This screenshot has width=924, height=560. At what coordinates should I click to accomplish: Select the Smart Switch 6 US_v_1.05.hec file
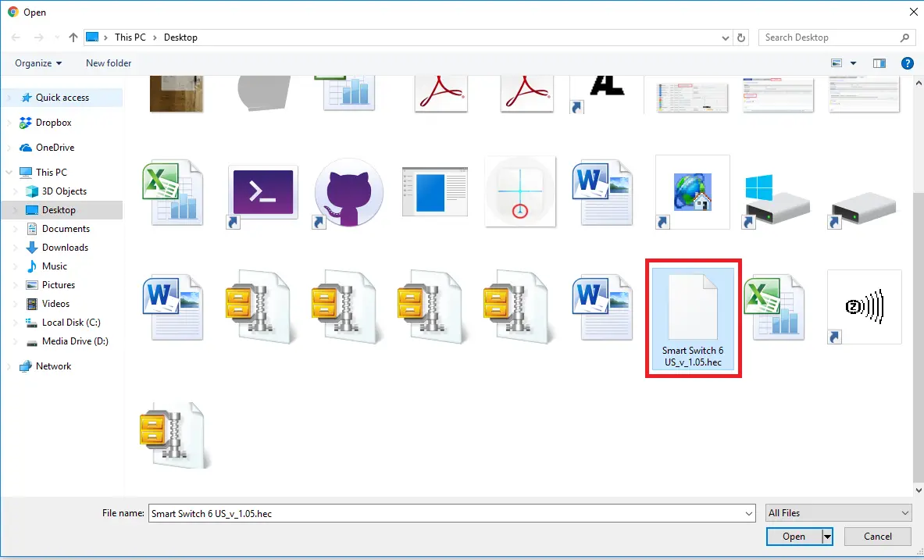(693, 319)
